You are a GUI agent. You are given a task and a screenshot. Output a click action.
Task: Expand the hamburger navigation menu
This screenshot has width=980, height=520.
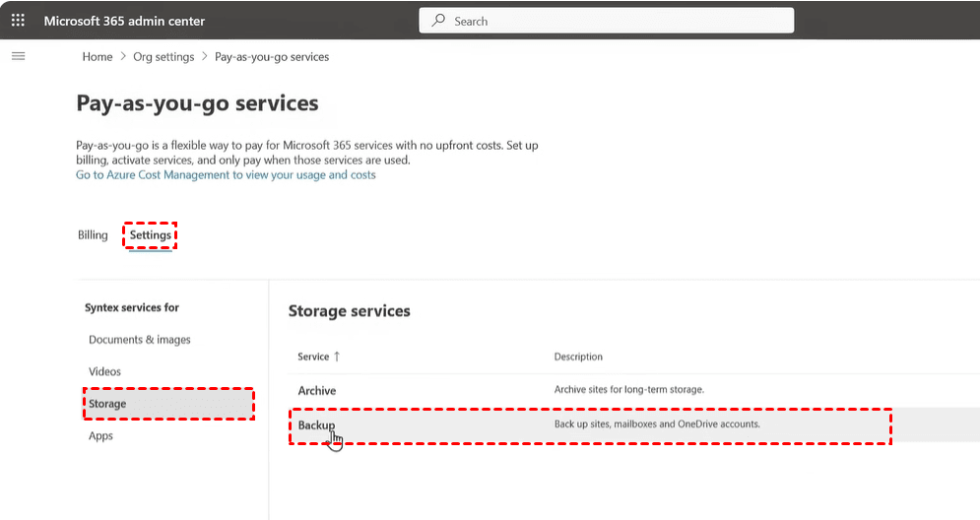pyautogui.click(x=18, y=56)
